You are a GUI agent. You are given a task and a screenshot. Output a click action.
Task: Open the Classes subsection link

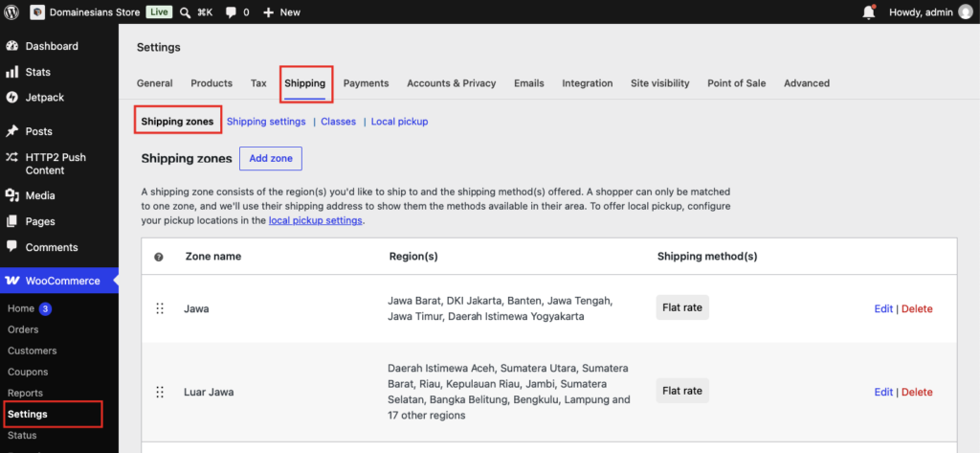click(338, 122)
